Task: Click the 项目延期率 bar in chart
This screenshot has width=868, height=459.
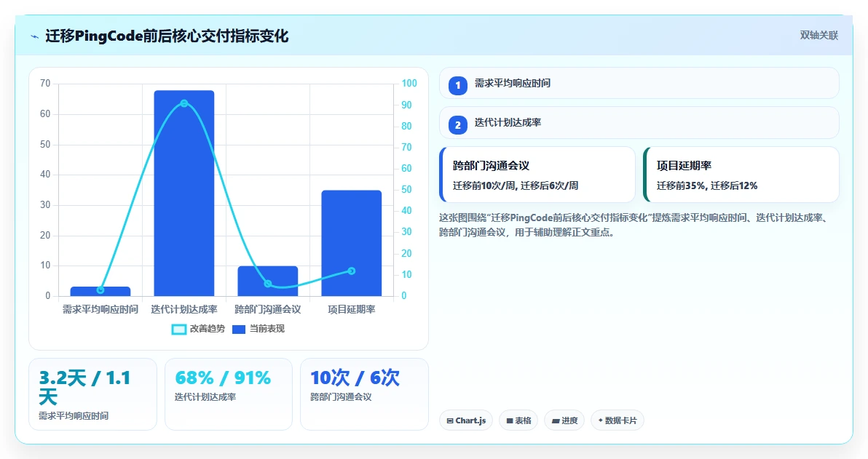Action: [352, 244]
